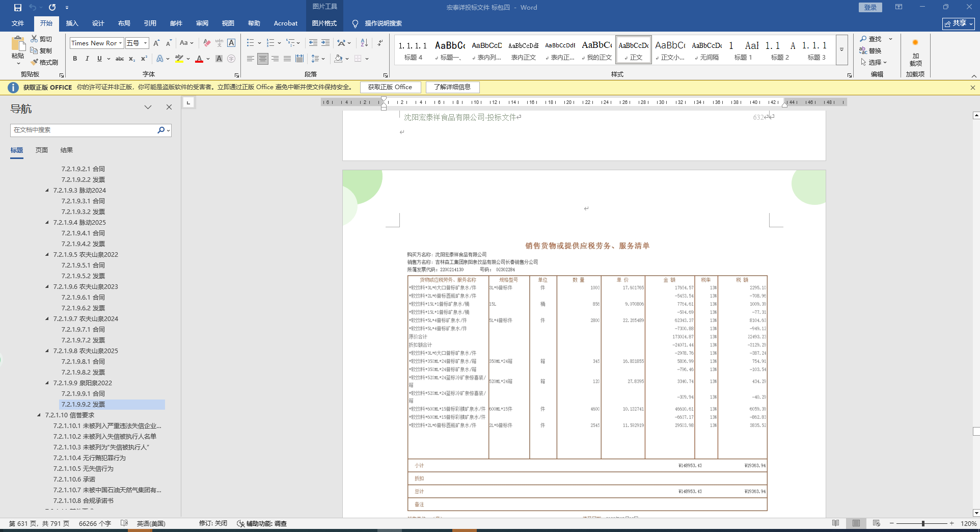This screenshot has height=532, width=980.
Task: Click the 共享 share button
Action: 959,23
